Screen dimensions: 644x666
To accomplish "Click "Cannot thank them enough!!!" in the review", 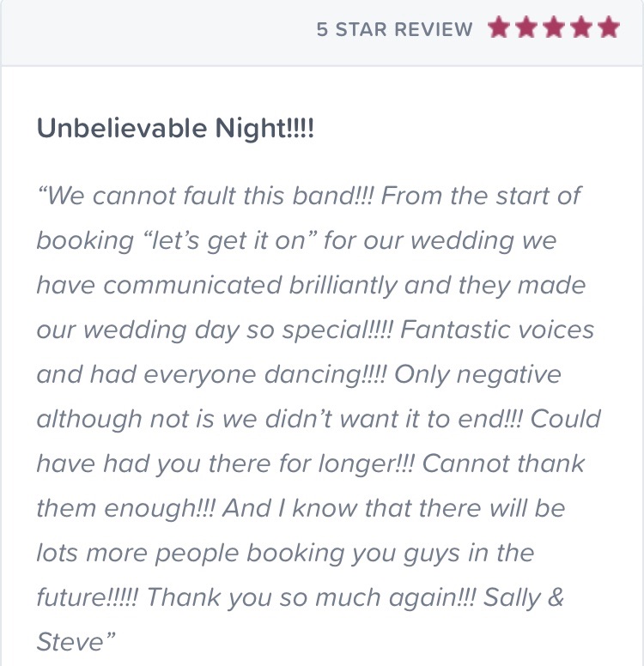I will coord(504,463).
